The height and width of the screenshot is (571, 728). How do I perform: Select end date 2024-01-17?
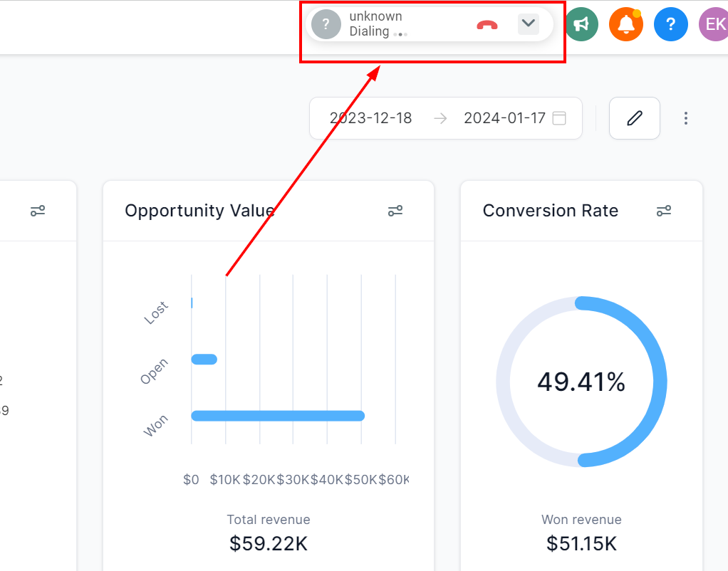(x=504, y=118)
